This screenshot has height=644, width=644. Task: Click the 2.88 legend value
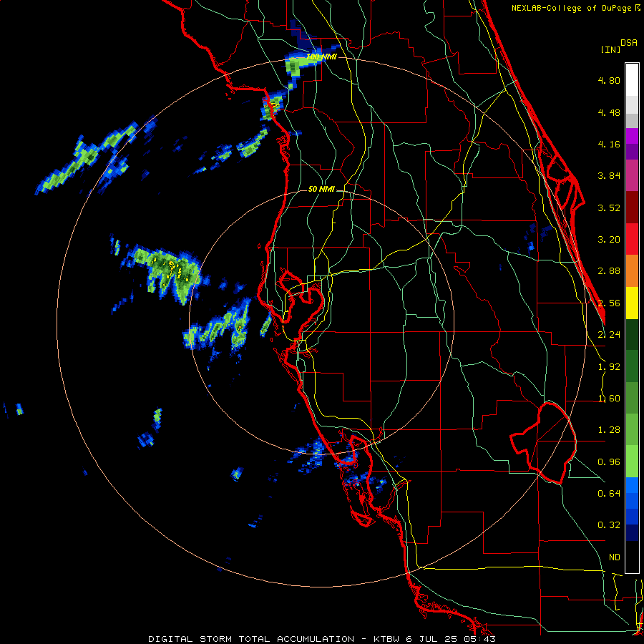click(609, 271)
